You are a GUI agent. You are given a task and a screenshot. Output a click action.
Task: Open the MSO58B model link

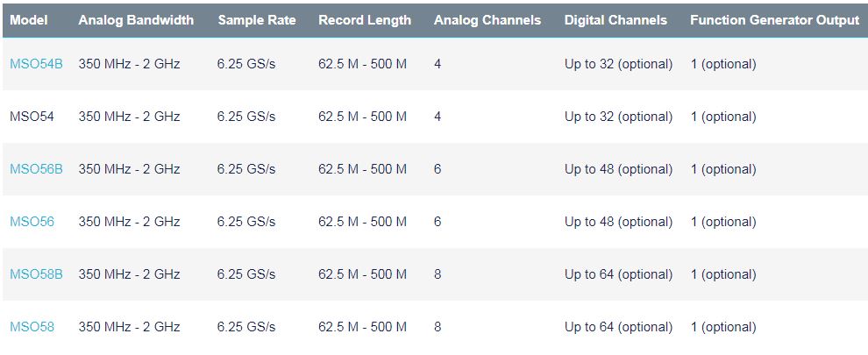coord(36,274)
